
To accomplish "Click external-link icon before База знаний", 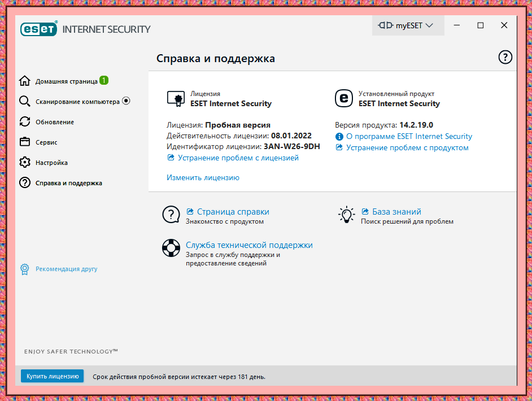I will click(x=365, y=211).
